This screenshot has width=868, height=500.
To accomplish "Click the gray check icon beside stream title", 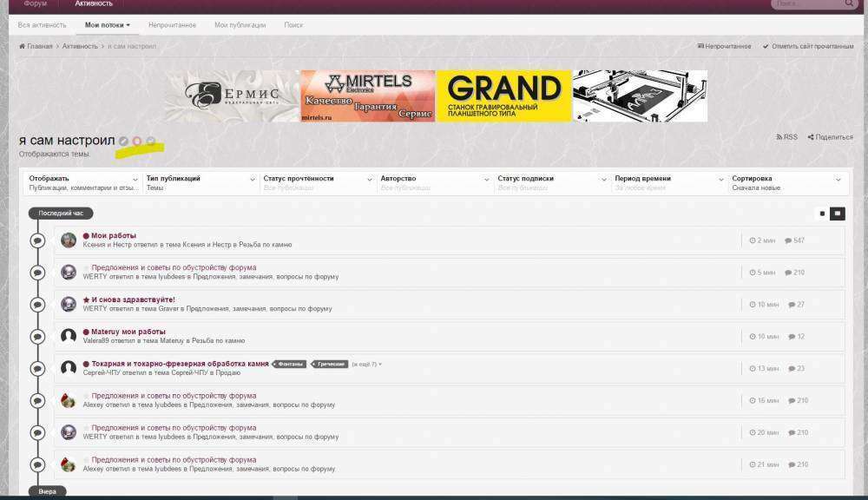I will click(x=151, y=141).
